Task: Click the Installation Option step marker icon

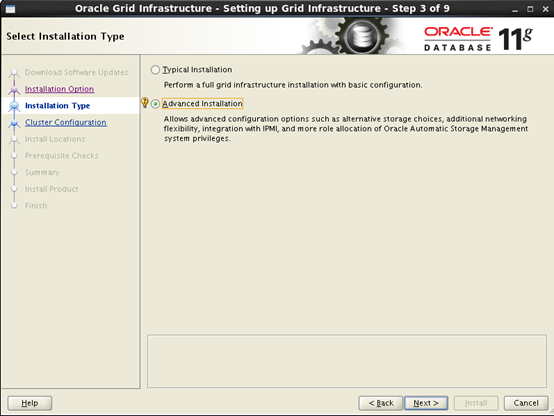Action: pos(14,90)
